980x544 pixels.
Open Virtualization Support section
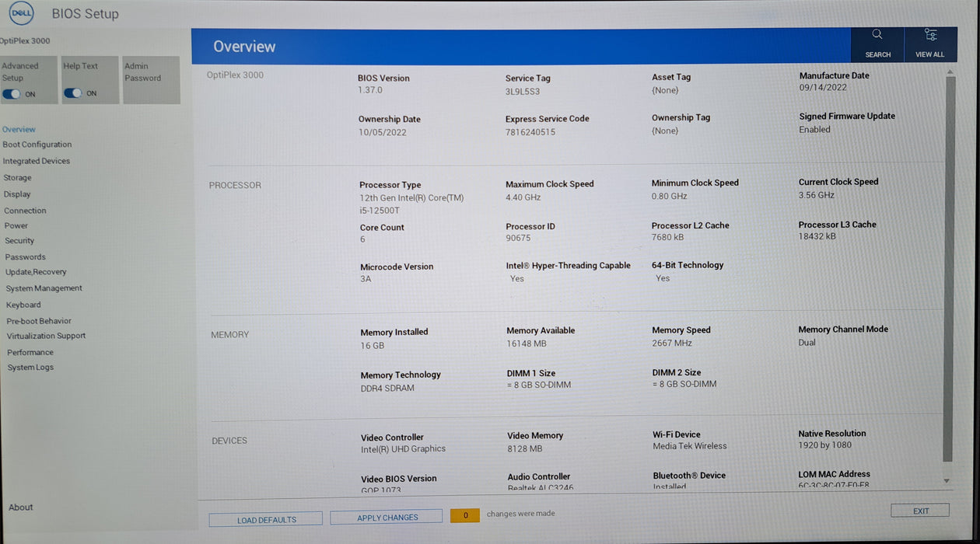click(x=46, y=336)
